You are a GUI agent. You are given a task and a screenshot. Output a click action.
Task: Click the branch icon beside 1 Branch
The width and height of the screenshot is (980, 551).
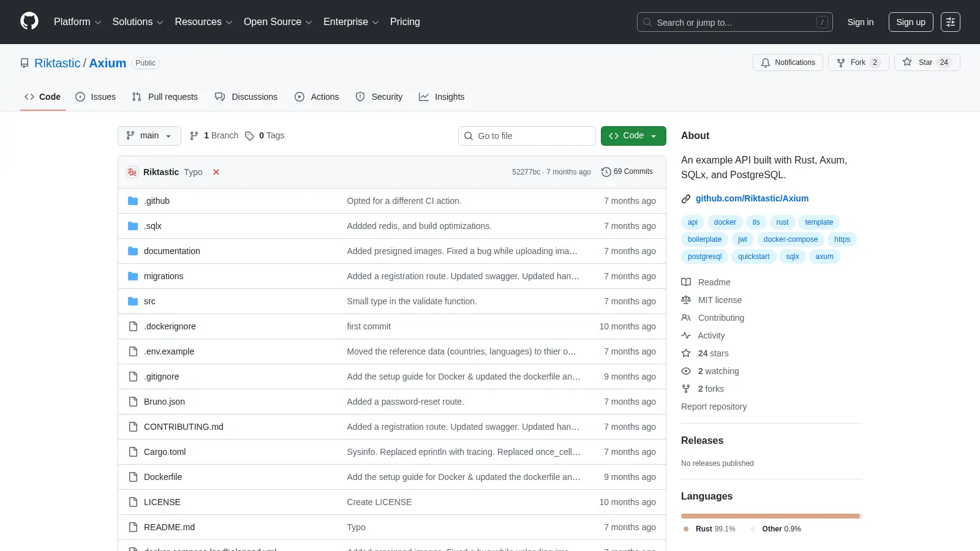(x=194, y=136)
